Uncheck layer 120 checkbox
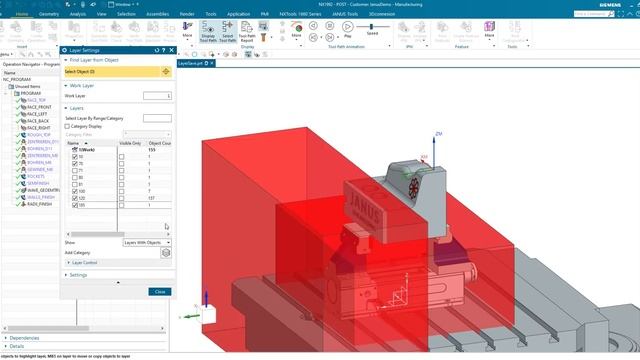 [x=75, y=198]
